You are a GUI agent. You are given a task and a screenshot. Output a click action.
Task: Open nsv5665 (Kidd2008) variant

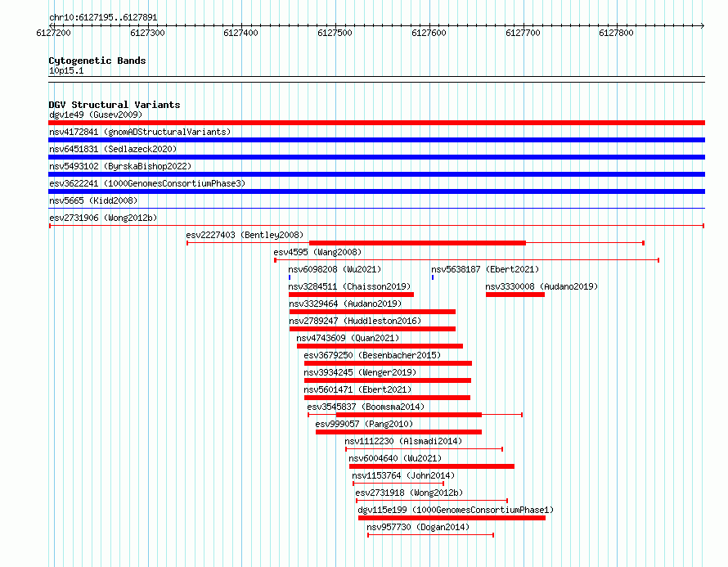pyautogui.click(x=93, y=200)
